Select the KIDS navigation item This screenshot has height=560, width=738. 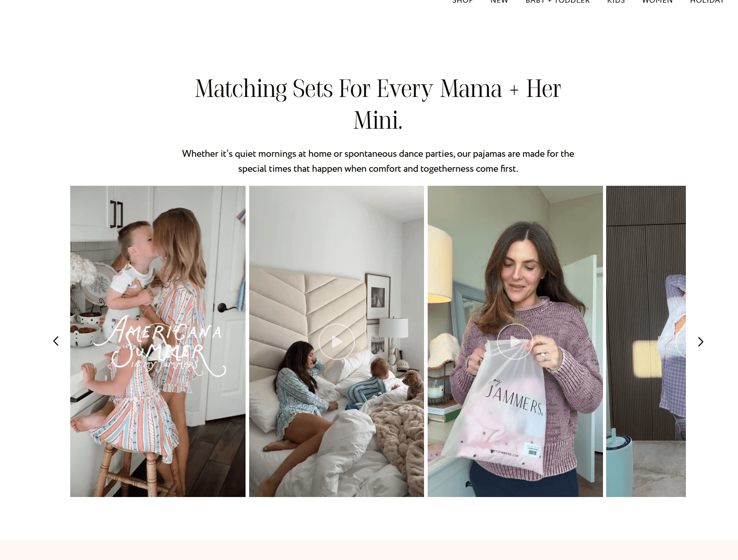click(x=616, y=1)
